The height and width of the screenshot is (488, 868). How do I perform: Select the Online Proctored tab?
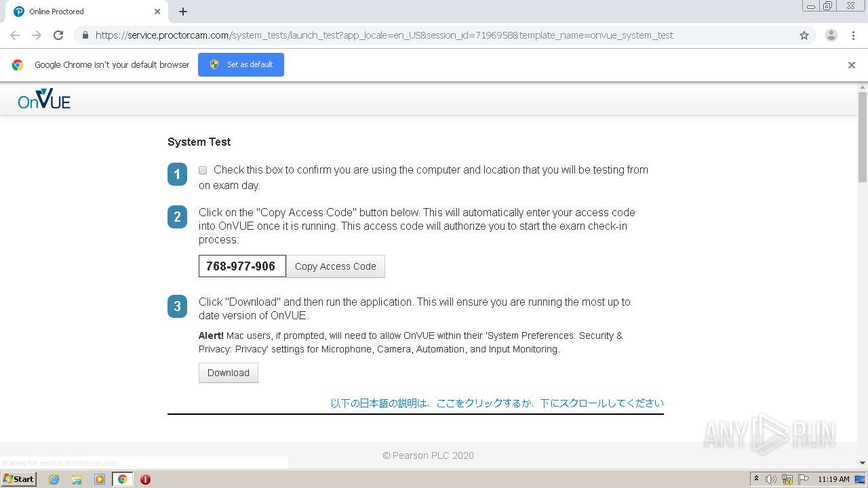click(x=87, y=12)
